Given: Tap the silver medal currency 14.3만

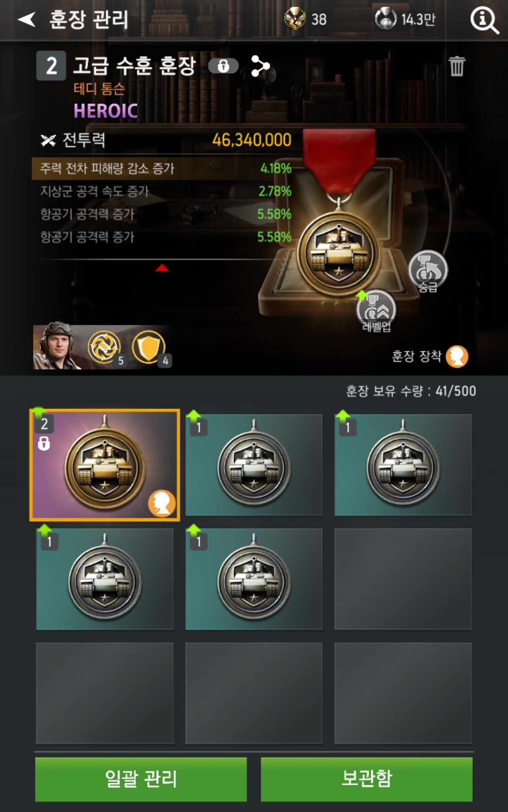Looking at the screenshot, I should [x=405, y=19].
